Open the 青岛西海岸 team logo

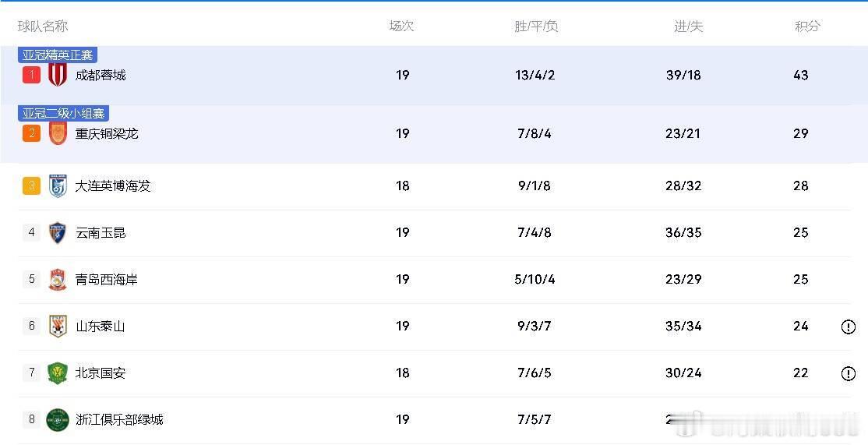pyautogui.click(x=58, y=280)
